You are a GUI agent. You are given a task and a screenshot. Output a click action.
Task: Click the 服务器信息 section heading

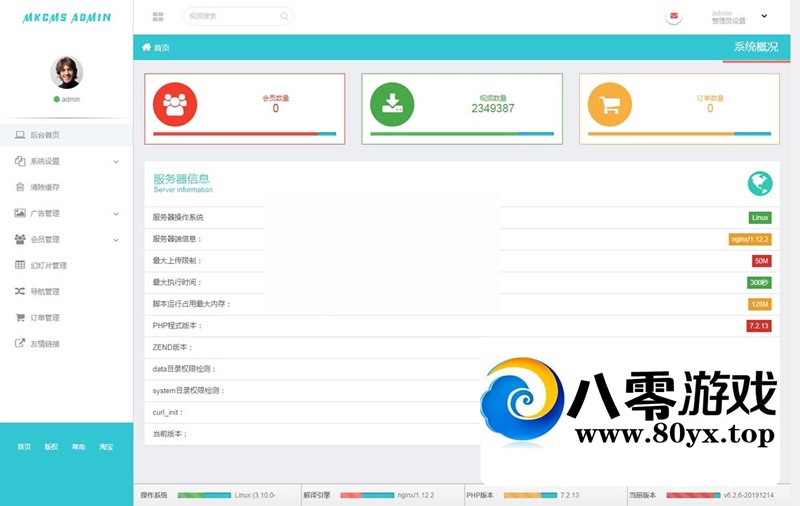[x=182, y=179]
